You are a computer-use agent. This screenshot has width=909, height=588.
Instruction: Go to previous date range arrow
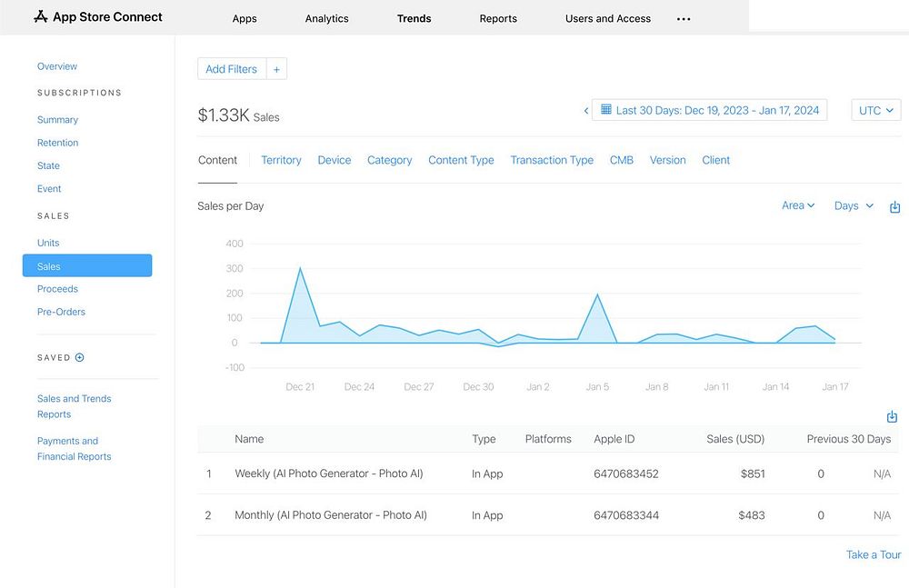586,111
